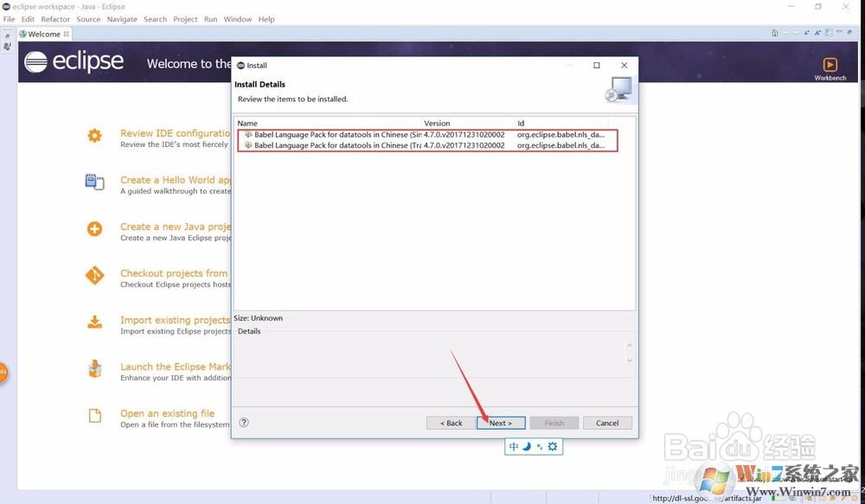Screen dimensions: 865x504
Task: Click the gear icon beside Review IDE configuration
Action: 95,135
